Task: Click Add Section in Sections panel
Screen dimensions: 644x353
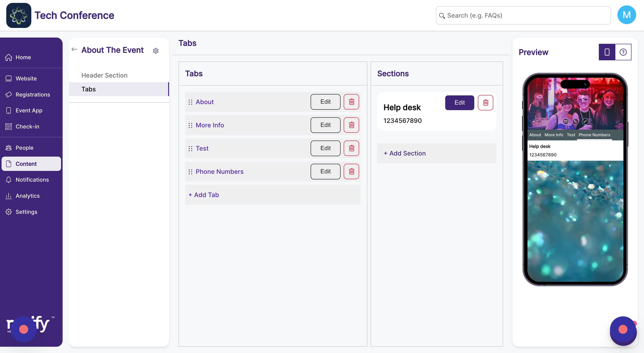Action: pyautogui.click(x=436, y=153)
